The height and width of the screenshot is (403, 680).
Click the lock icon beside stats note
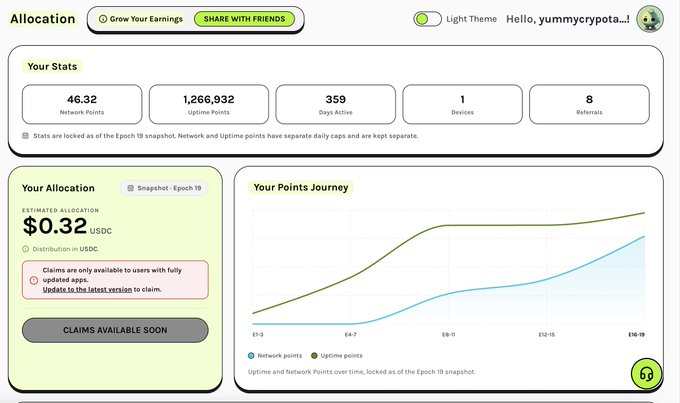tap(26, 136)
